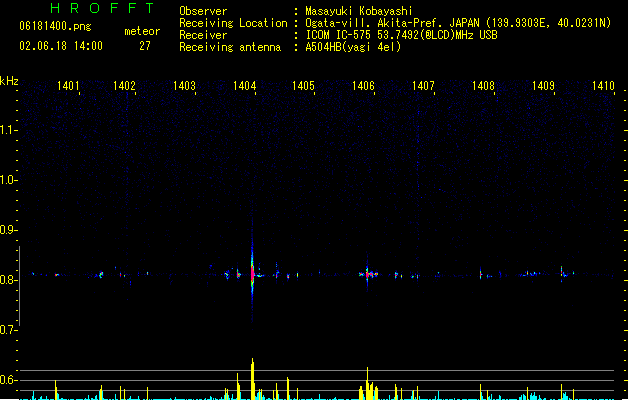Click the 1409 time axis label
Image resolution: width=629 pixels, height=400 pixels.
[x=543, y=85]
